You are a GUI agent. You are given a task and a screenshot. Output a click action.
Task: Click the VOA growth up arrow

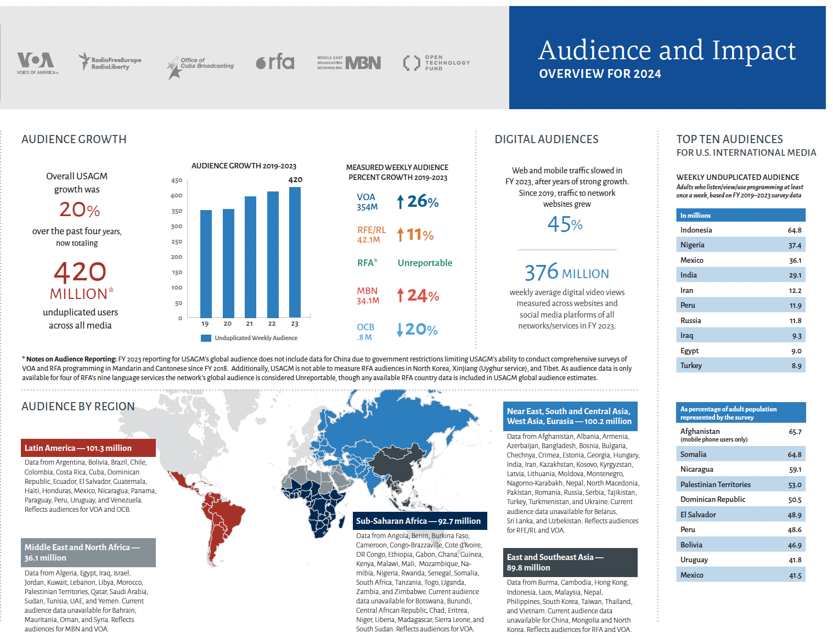pyautogui.click(x=401, y=202)
